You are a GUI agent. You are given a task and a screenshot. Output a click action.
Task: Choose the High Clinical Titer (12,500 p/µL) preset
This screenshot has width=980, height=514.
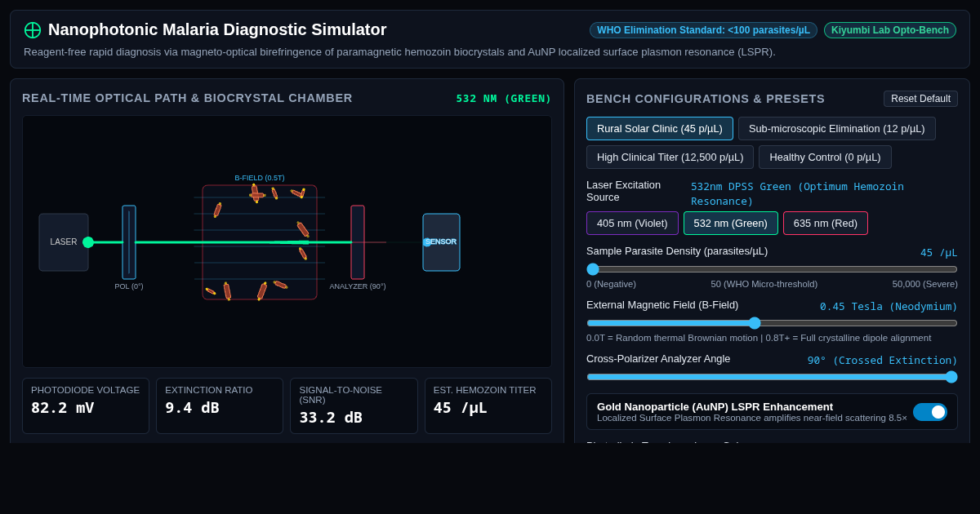click(x=670, y=157)
